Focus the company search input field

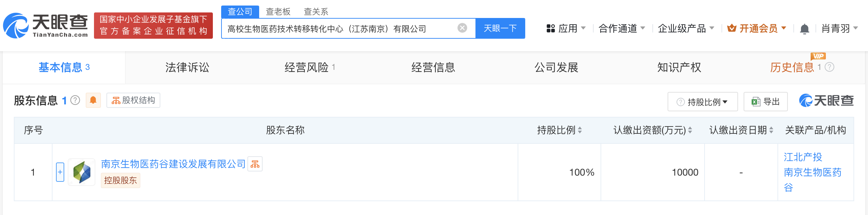[339, 28]
